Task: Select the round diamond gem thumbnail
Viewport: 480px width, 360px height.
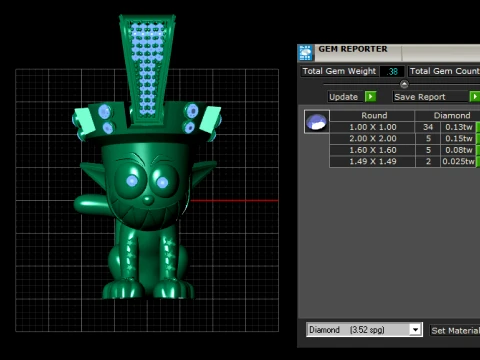Action: pos(317,122)
